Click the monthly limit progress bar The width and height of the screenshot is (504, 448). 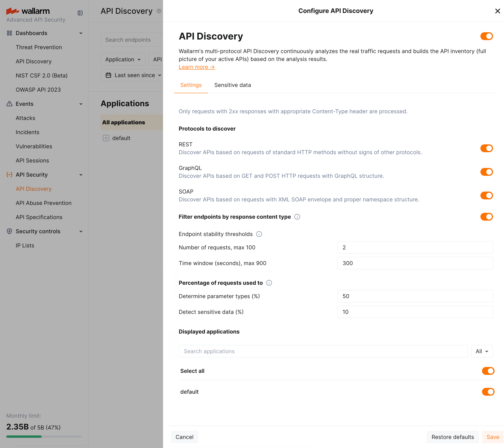44,436
